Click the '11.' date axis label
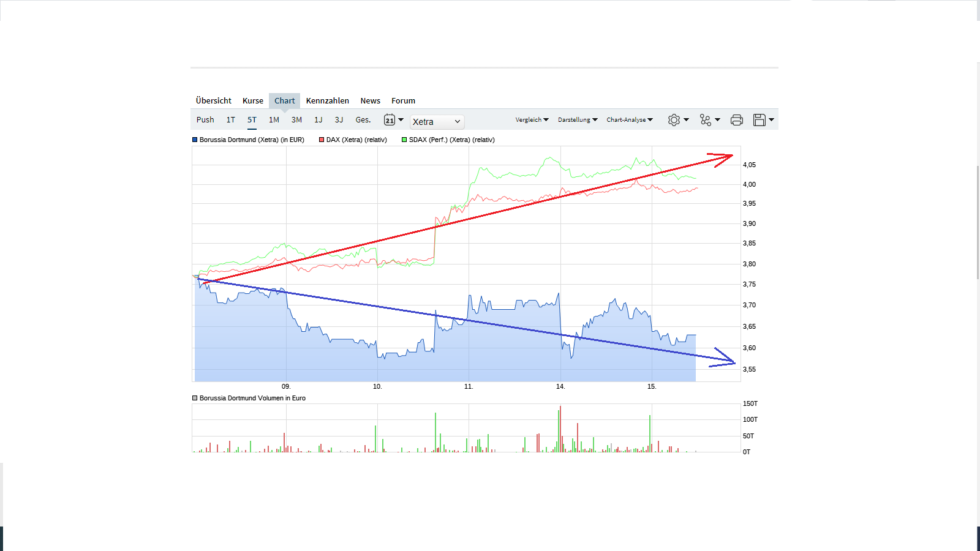Image resolution: width=980 pixels, height=551 pixels. click(469, 386)
